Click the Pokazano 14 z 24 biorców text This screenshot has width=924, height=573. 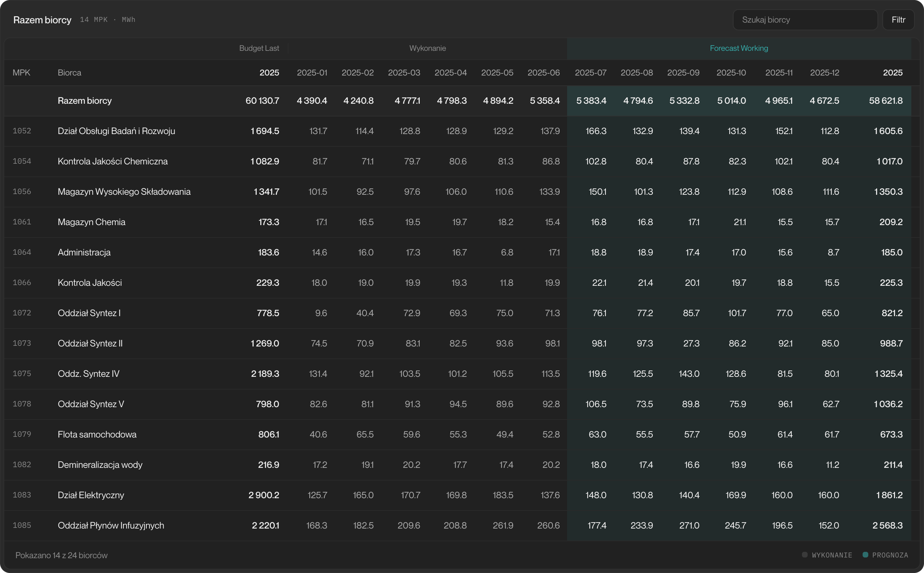pos(61,555)
